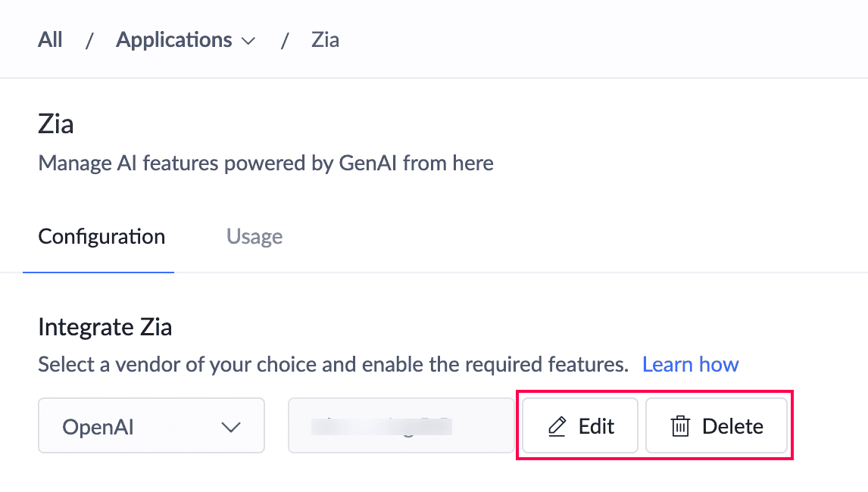Select the Configuration tab
Viewport: 868px width, 492px height.
[101, 237]
